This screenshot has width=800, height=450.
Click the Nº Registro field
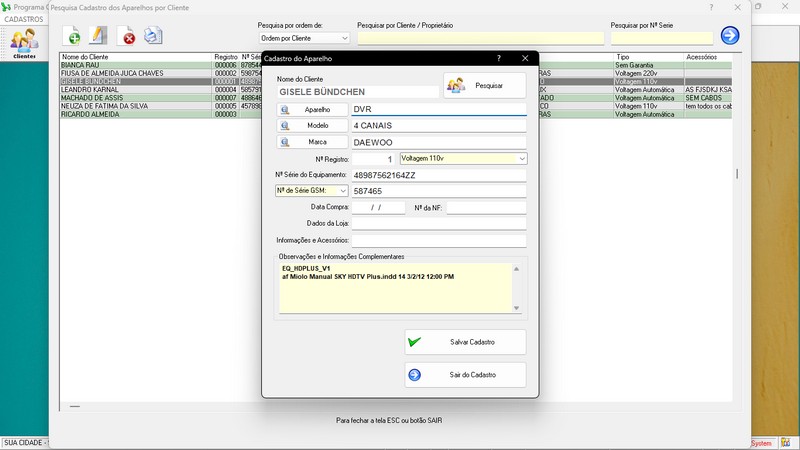click(373, 159)
